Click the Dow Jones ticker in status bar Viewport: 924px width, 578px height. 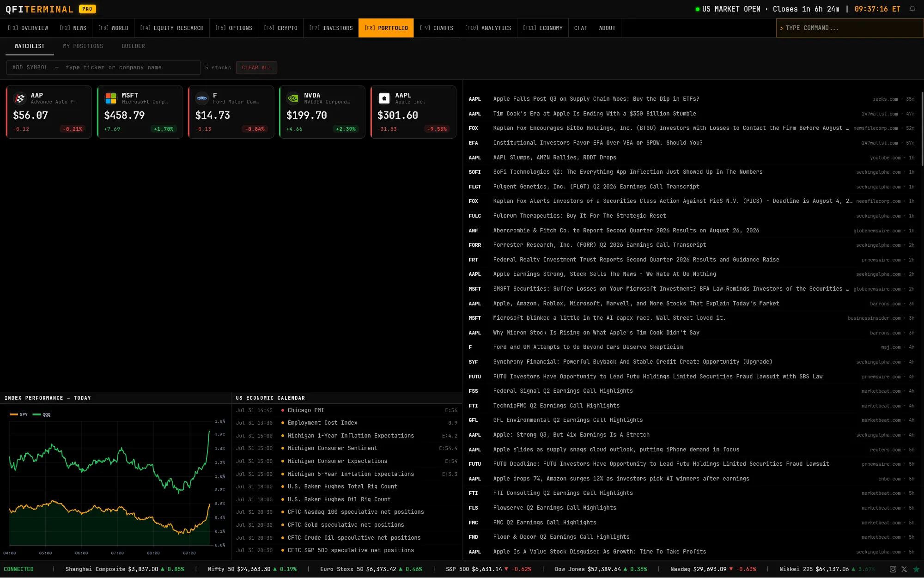click(601, 569)
